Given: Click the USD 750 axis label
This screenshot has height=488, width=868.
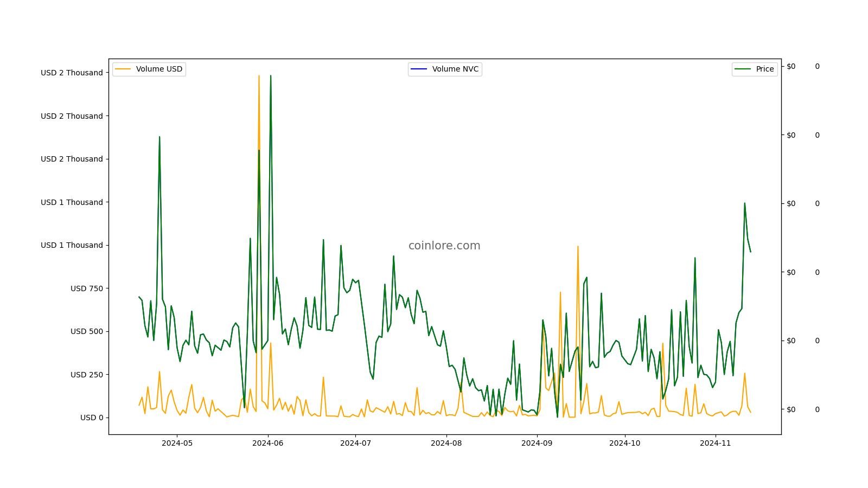Looking at the screenshot, I should pos(87,288).
